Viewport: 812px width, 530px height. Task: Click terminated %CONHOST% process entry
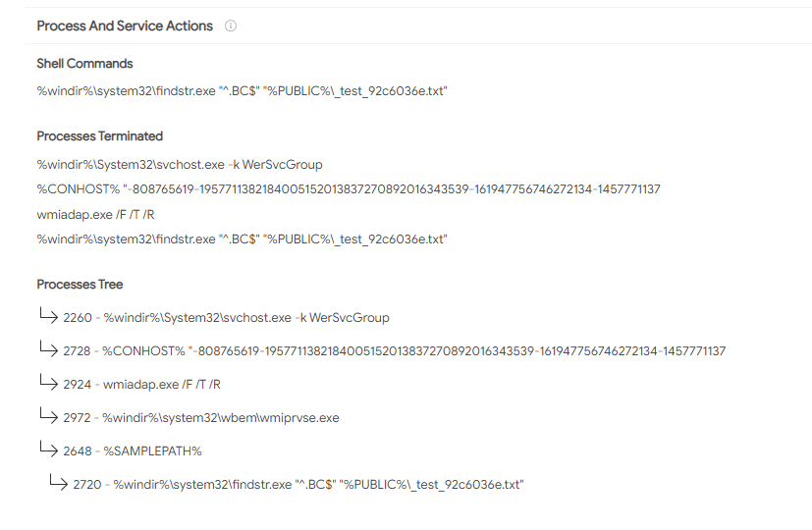pos(349,189)
